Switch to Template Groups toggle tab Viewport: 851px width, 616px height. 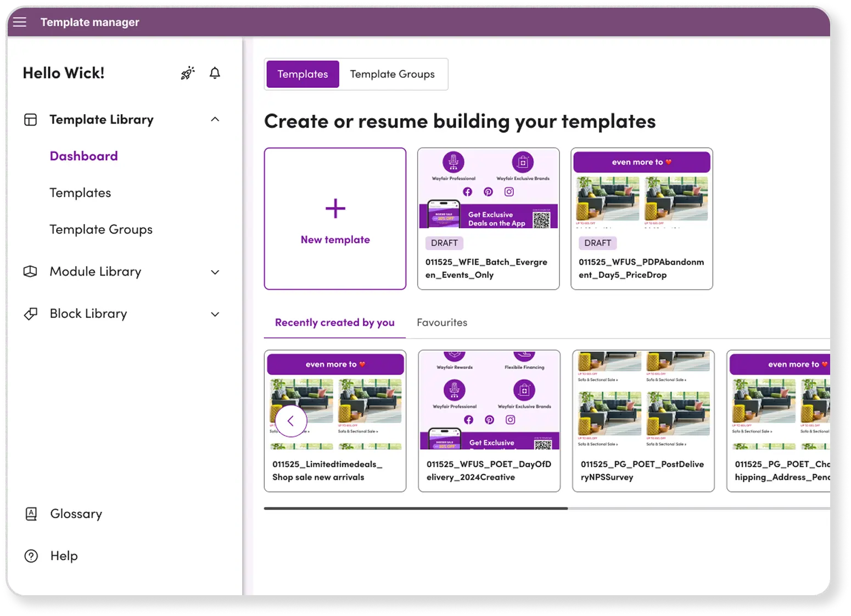[x=392, y=74]
